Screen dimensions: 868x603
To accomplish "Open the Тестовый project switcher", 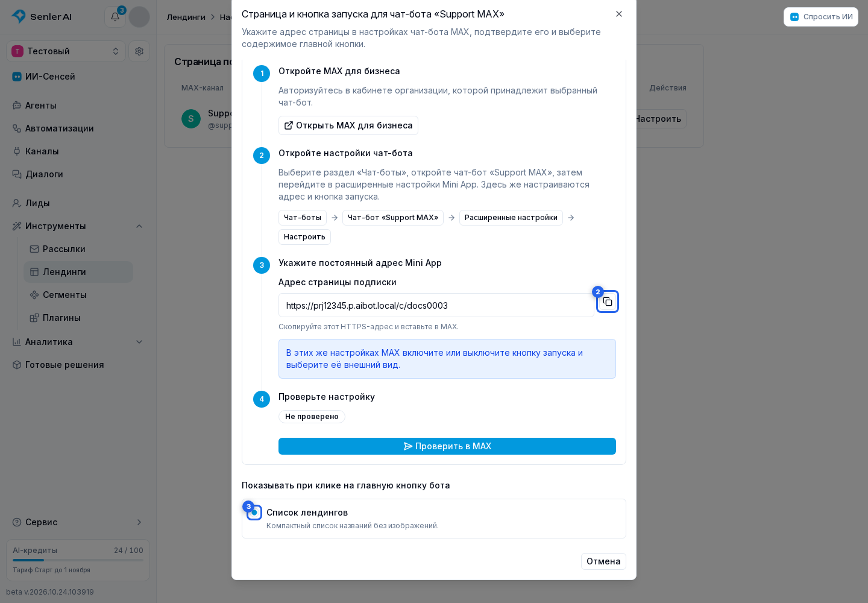I will click(66, 51).
